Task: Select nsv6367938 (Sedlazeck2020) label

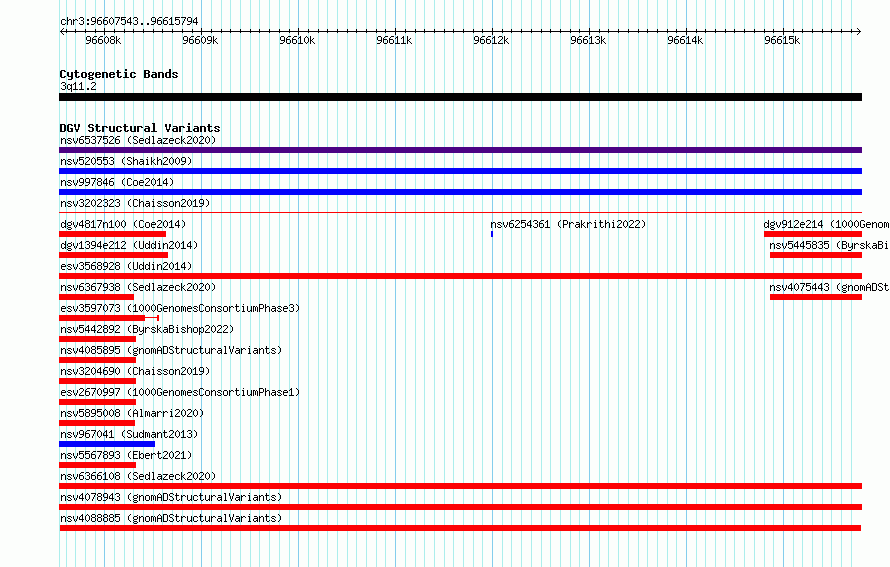Action: point(138,287)
